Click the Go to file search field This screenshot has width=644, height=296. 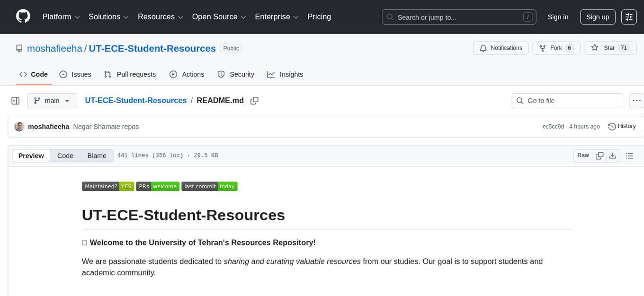pyautogui.click(x=567, y=100)
